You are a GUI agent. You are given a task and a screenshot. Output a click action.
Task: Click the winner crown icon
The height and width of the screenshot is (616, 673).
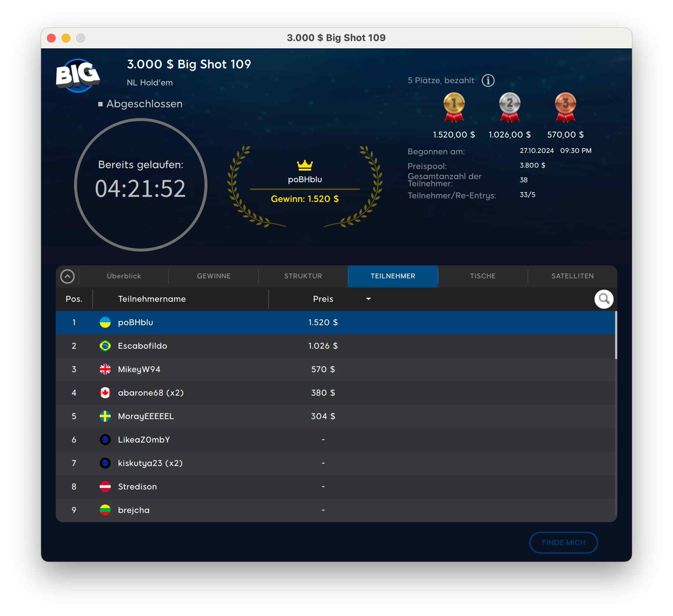[305, 165]
